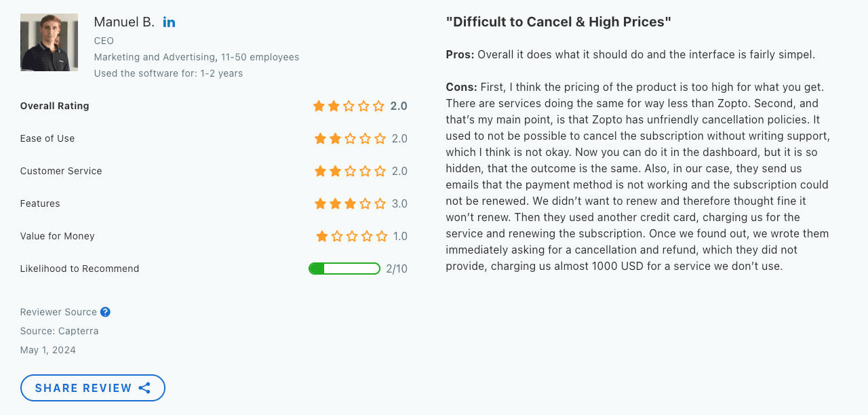Select the first star in Overall Rating

point(317,106)
